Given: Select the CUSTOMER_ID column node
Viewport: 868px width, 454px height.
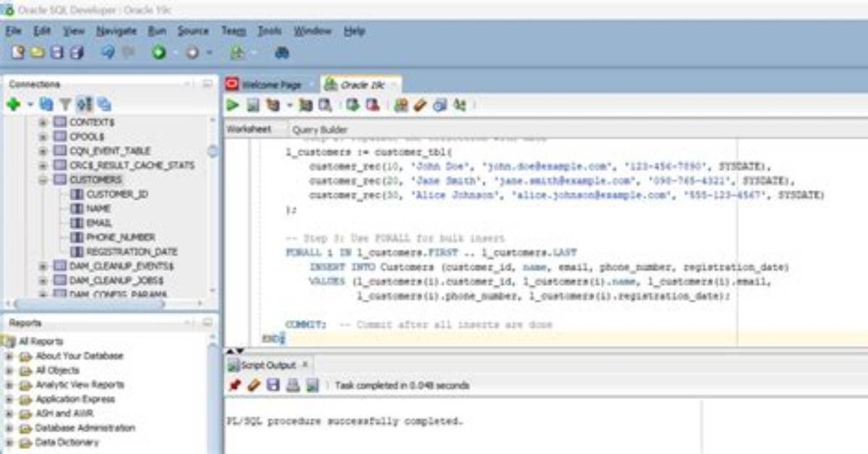Looking at the screenshot, I should (116, 194).
